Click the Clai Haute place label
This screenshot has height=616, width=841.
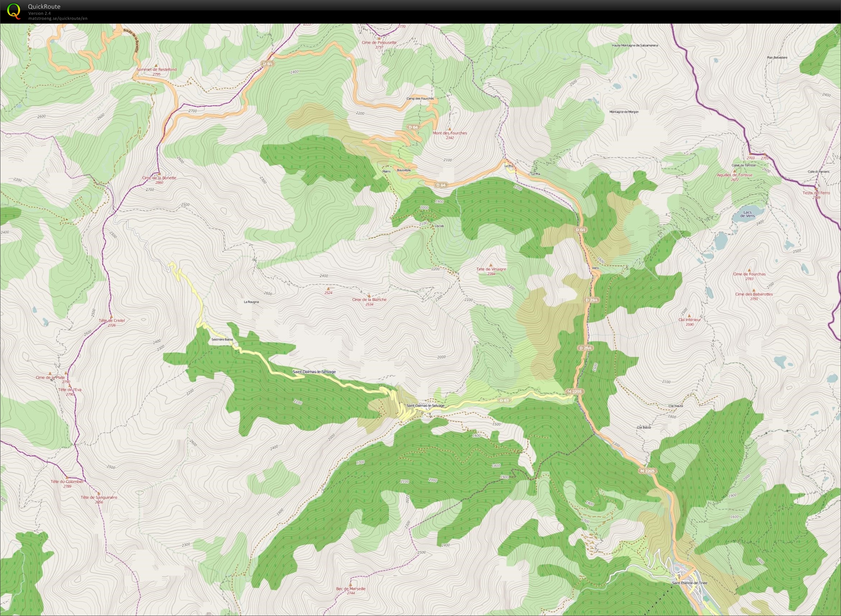click(676, 406)
